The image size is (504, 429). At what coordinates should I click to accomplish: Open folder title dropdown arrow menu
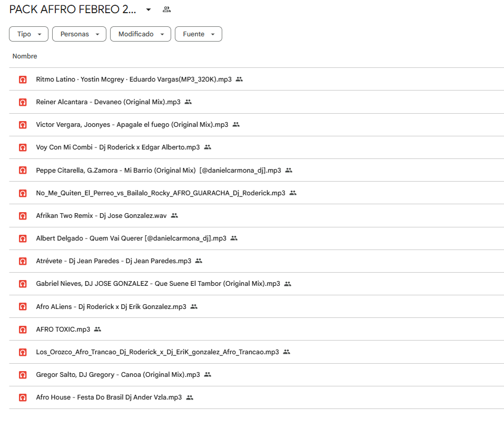pyautogui.click(x=149, y=9)
